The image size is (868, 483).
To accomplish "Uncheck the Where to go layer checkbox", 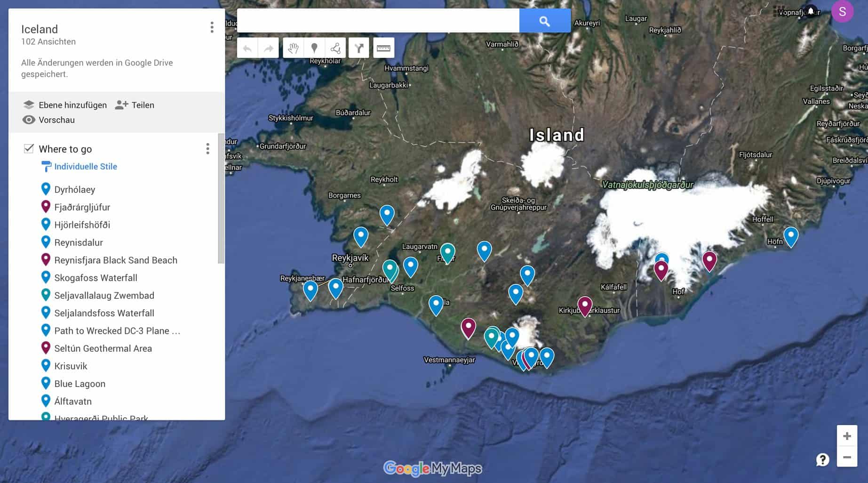I will pos(29,149).
